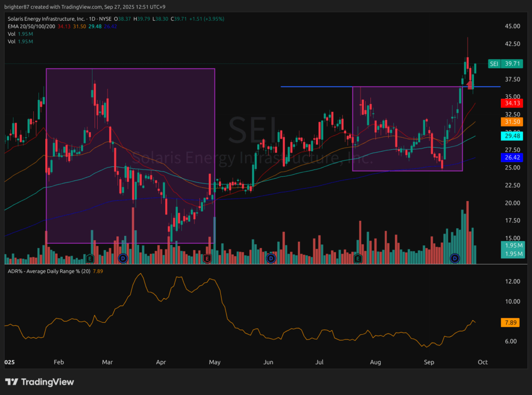Viewport: 532px width, 395px height.
Task: Click the Apr label on the time axis
Action: [x=161, y=362]
